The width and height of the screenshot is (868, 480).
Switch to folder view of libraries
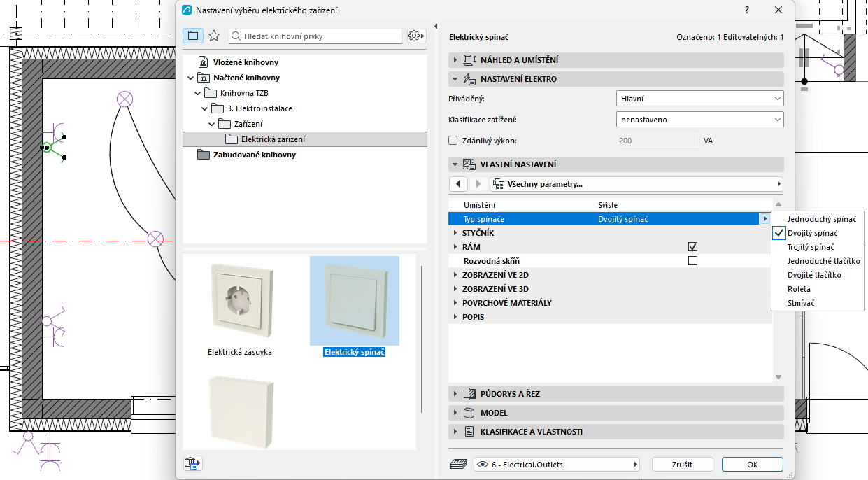pos(193,36)
